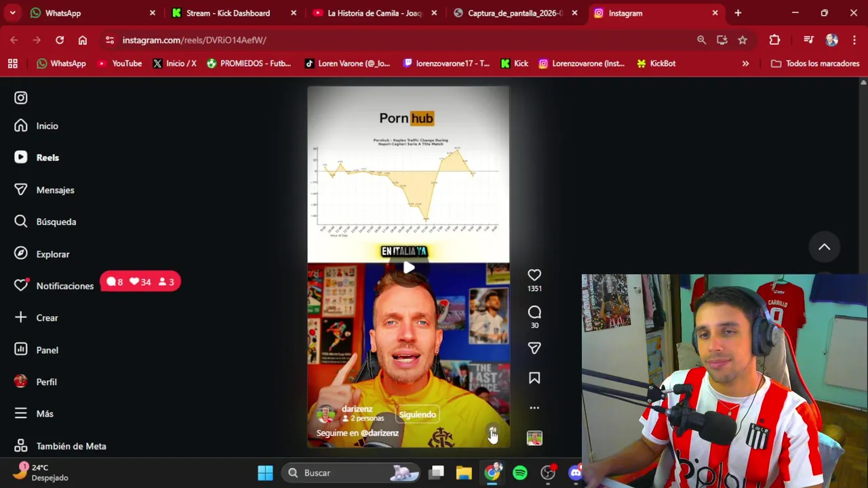The width and height of the screenshot is (868, 488).
Task: Like the reel with the heart icon
Action: (x=534, y=275)
